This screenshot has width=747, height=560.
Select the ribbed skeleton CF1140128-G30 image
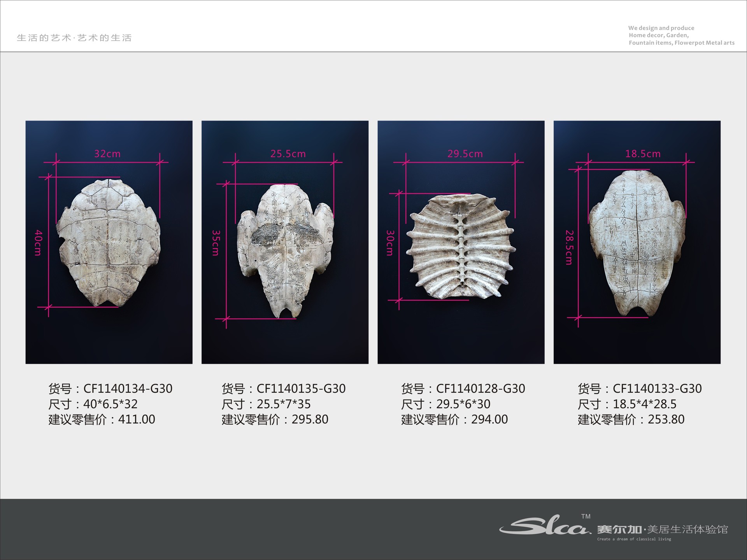pos(461,247)
